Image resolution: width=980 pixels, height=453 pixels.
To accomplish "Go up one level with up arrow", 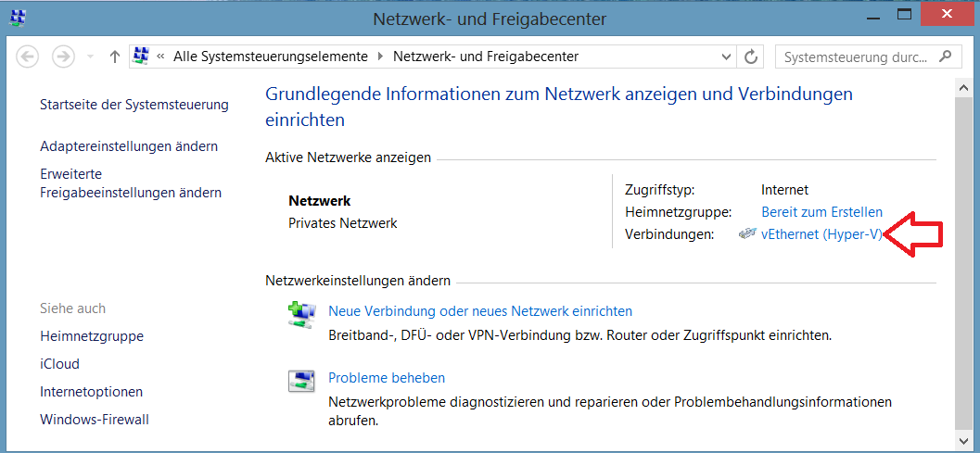I will tap(114, 57).
